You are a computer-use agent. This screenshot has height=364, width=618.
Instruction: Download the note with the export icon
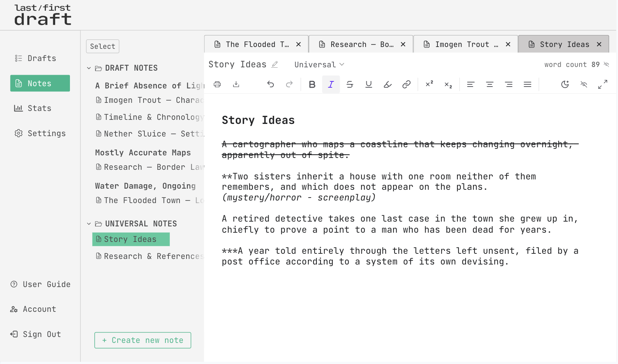[x=236, y=84]
